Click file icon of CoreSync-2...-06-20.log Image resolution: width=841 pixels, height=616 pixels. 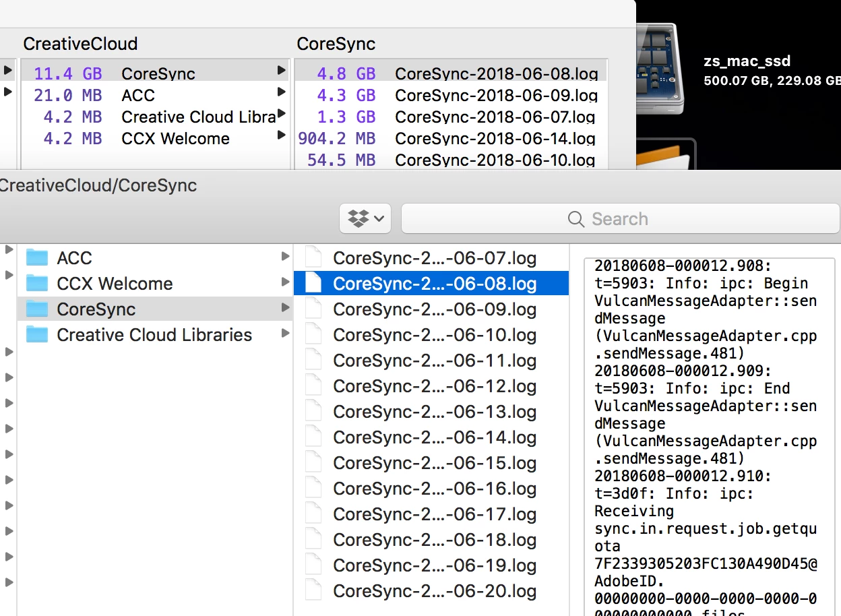pos(313,590)
